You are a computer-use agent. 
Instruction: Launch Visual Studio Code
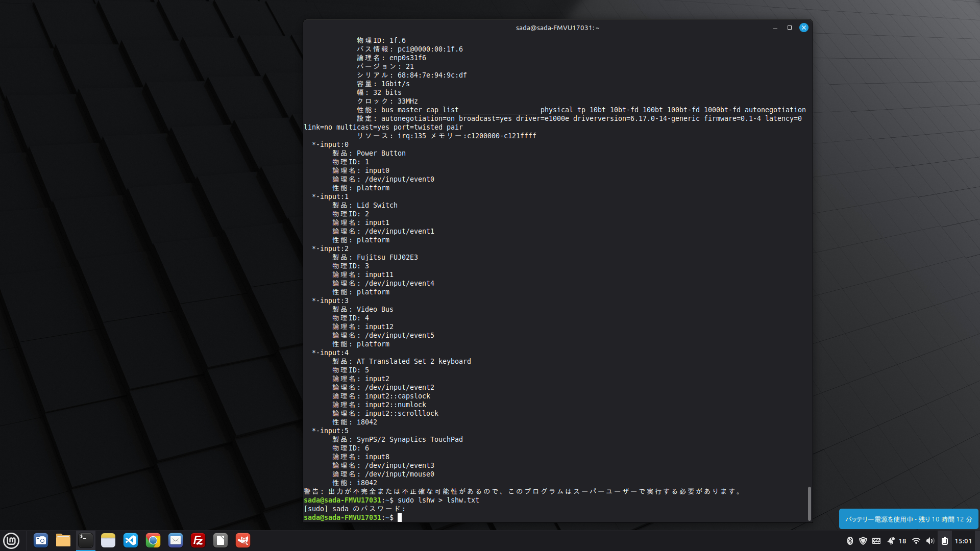tap(131, 540)
